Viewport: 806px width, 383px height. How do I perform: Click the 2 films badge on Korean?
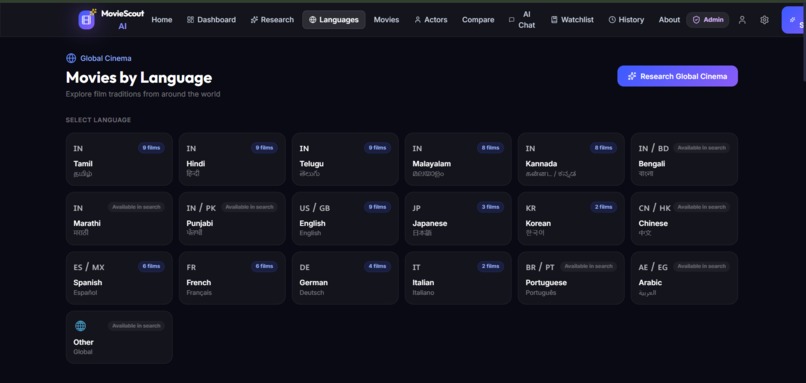click(x=603, y=207)
